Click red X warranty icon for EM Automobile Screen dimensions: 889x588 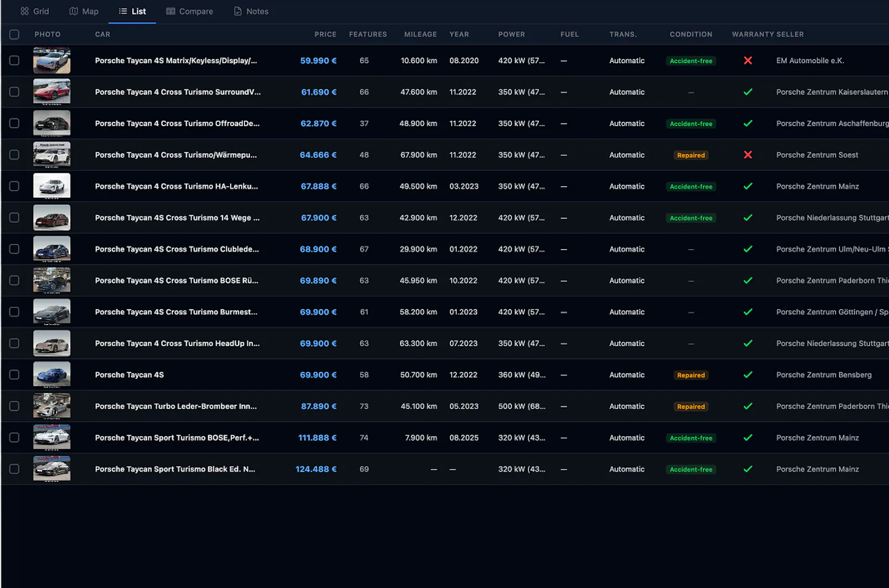[x=748, y=61]
